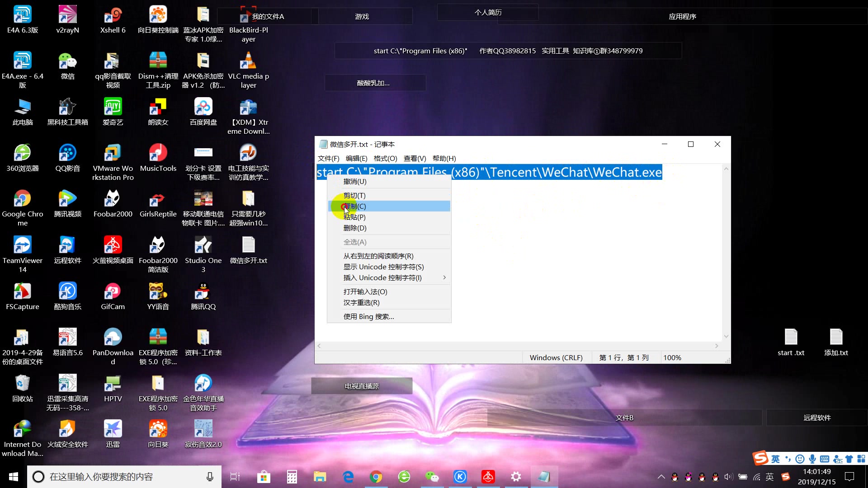Choose 复制(C) from the context menu
The image size is (868, 488).
click(389, 206)
